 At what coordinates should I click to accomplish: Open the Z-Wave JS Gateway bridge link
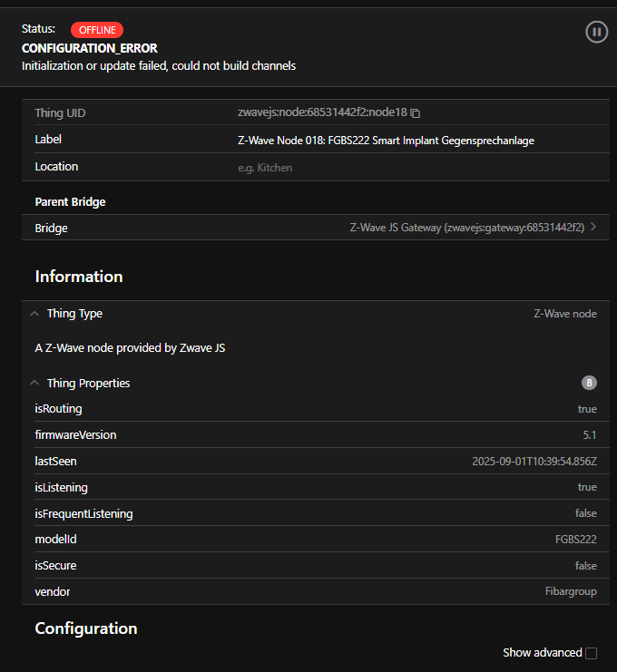pyautogui.click(x=466, y=228)
